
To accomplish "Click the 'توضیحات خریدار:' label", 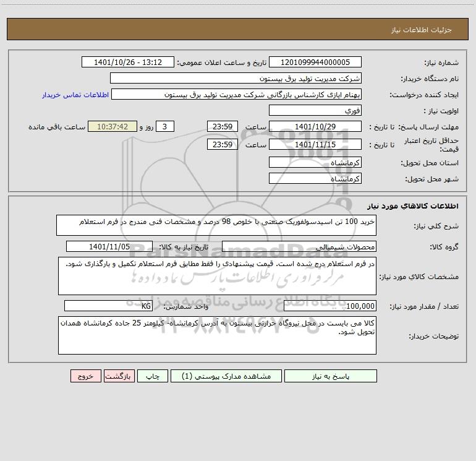I will 434,336.
